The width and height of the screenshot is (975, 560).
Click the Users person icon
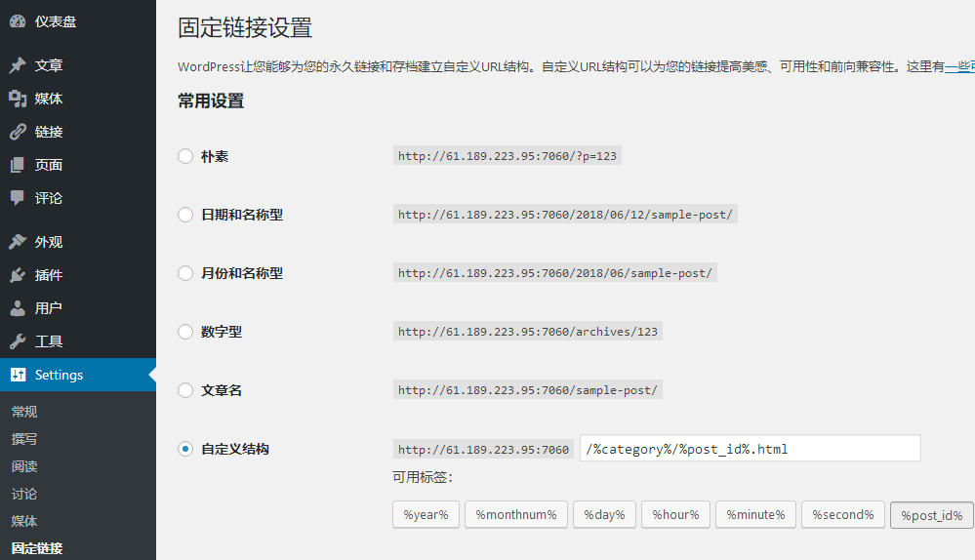18,308
